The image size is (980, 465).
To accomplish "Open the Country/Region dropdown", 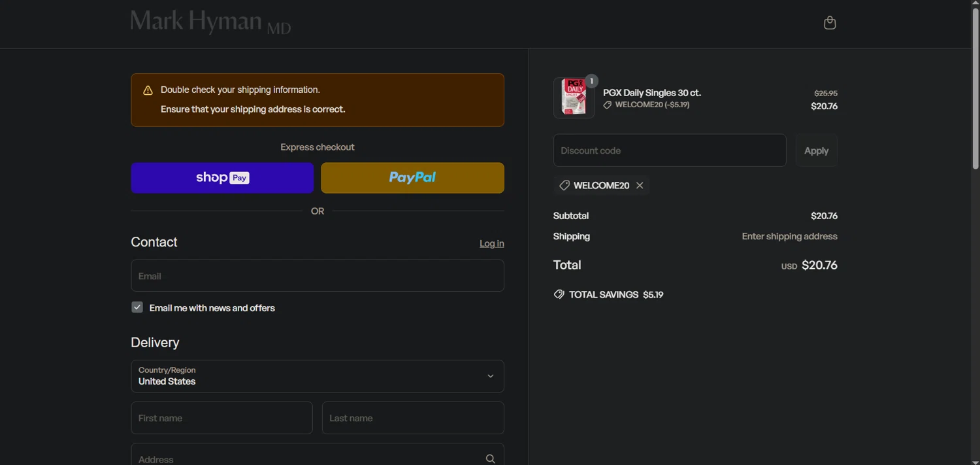I will (x=318, y=376).
